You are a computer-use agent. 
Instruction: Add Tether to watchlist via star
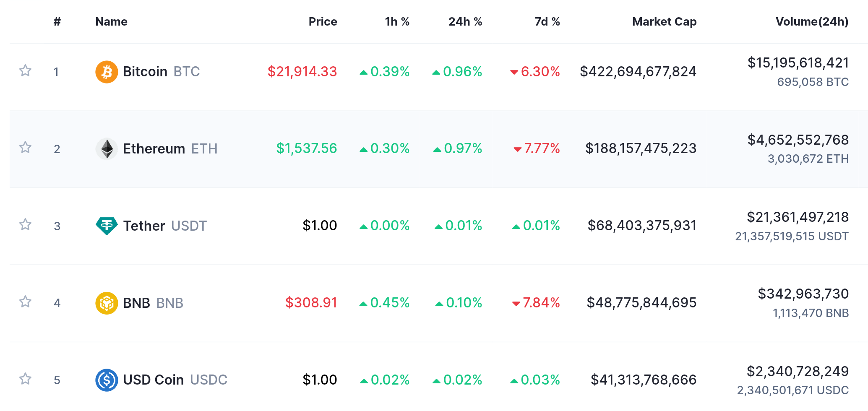coord(26,225)
